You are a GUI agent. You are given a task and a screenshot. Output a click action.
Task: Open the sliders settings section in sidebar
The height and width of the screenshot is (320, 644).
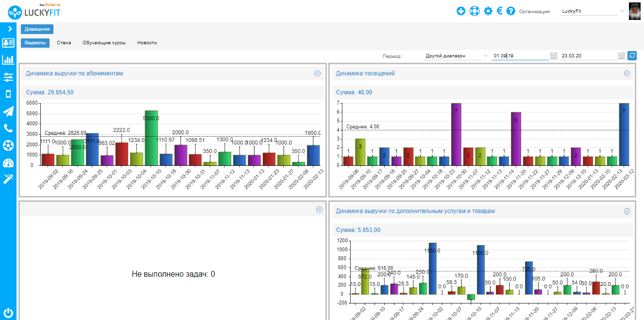click(x=8, y=77)
